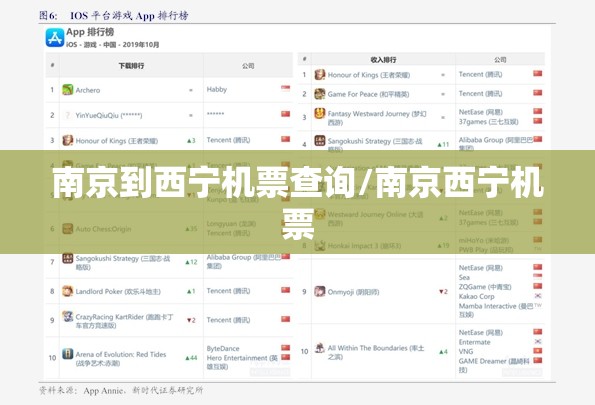Viewport: 595px width, 405px height.
Task: Click the ▲19 rank change indicator
Action: coord(443,246)
